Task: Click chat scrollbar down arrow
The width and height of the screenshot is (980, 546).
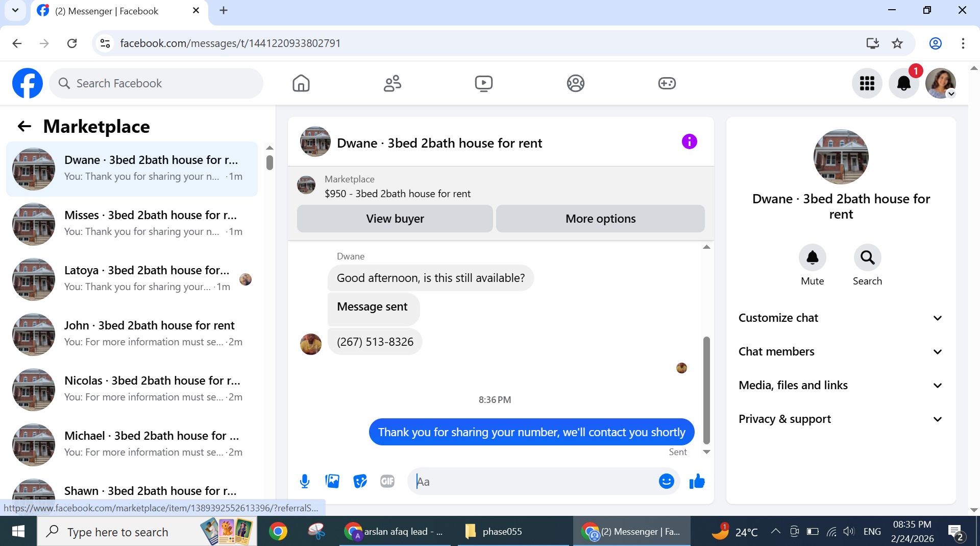Action: pos(706,452)
